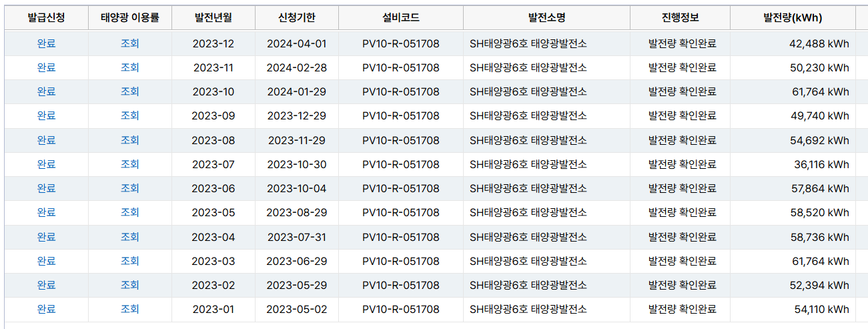Open 조회 link for 2023-01 row
The width and height of the screenshot is (868, 329).
tap(129, 309)
